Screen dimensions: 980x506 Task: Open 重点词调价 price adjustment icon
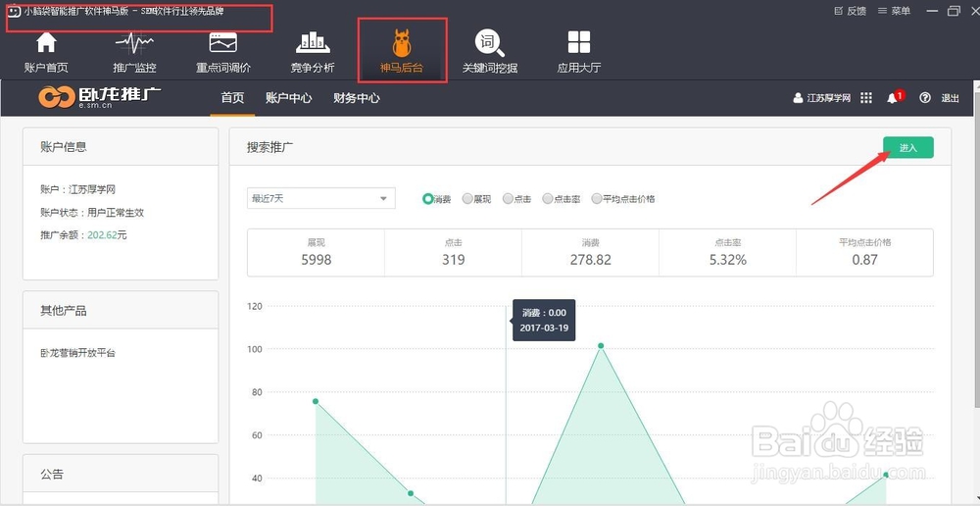point(223,43)
